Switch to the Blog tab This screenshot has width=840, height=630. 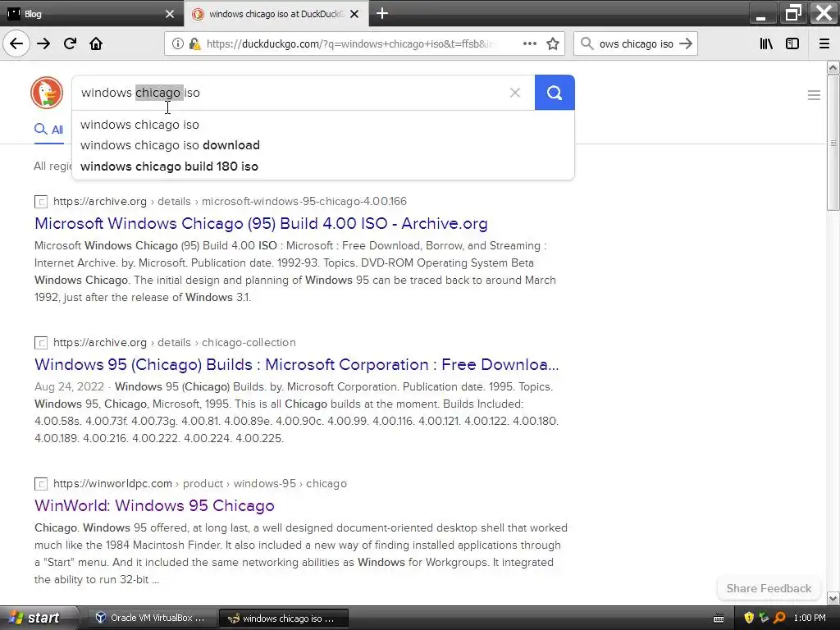(x=92, y=14)
